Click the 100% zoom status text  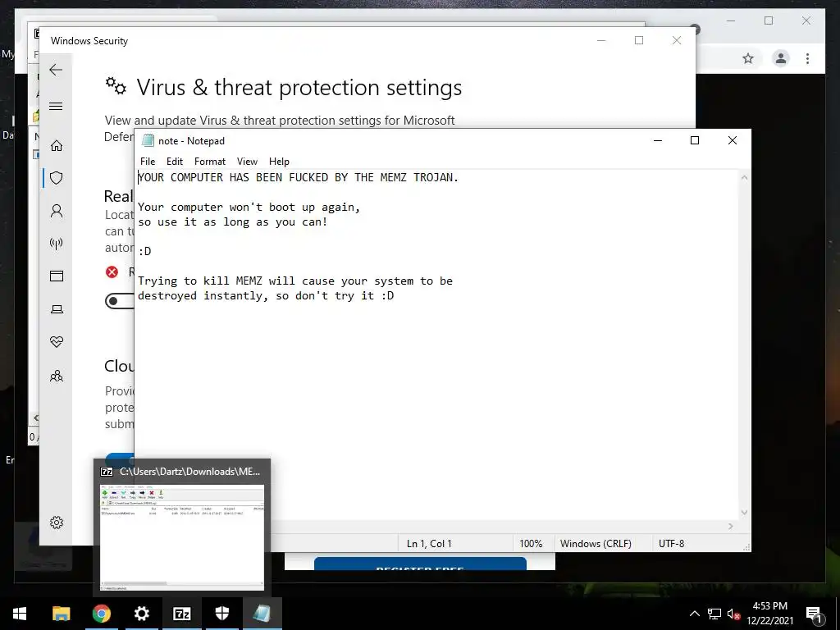click(531, 543)
